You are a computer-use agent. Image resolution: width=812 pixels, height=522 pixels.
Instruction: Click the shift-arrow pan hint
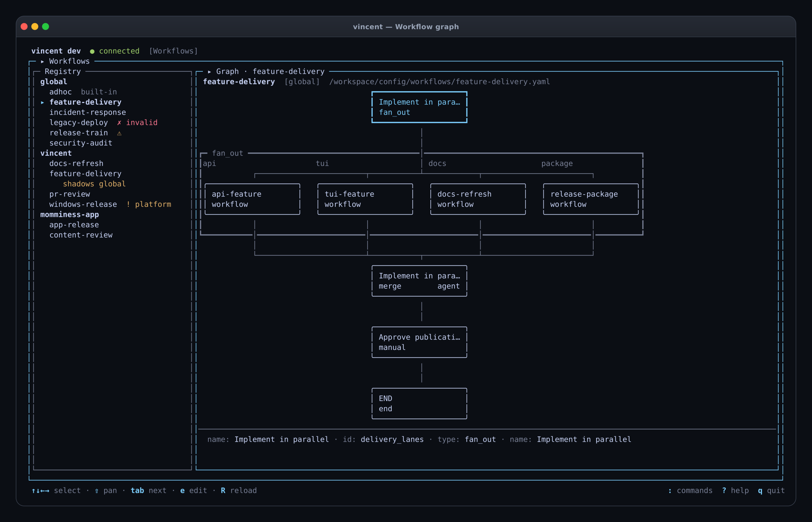(106, 490)
